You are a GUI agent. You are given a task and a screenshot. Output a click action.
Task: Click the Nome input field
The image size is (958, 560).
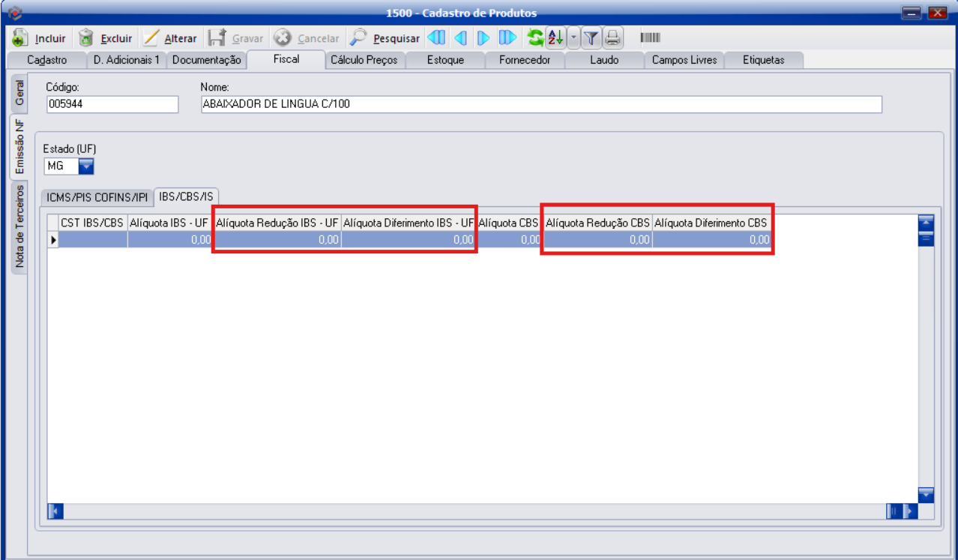(x=540, y=104)
